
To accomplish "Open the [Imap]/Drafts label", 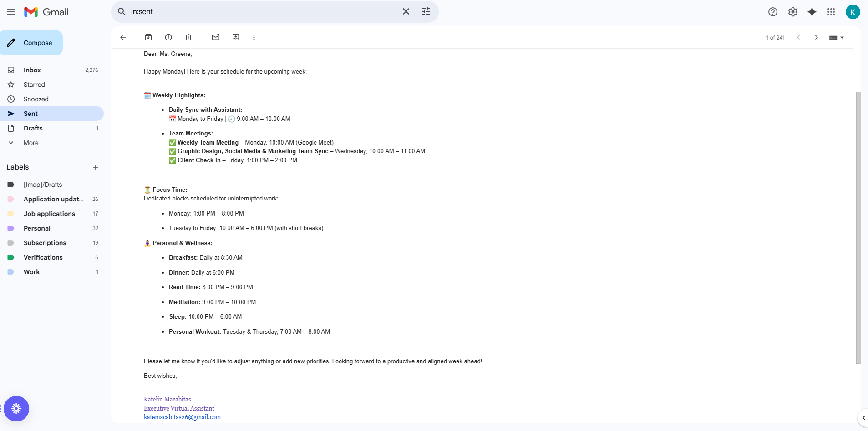I will click(52, 185).
